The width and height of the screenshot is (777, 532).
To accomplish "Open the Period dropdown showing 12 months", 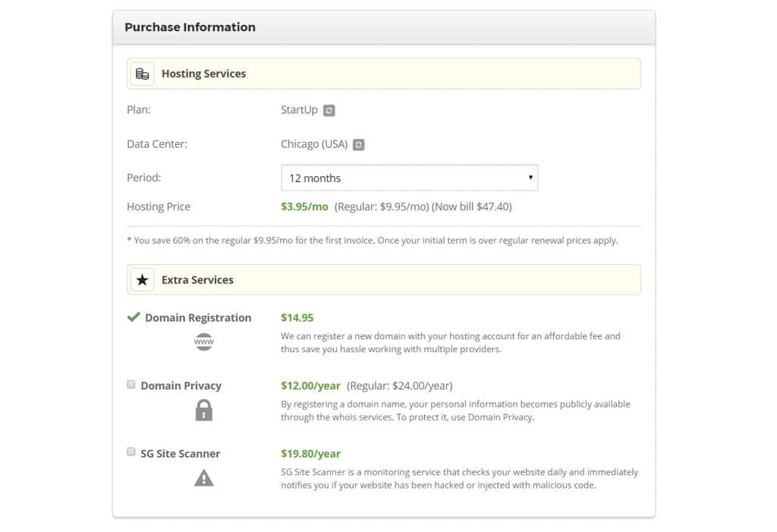I will [409, 178].
